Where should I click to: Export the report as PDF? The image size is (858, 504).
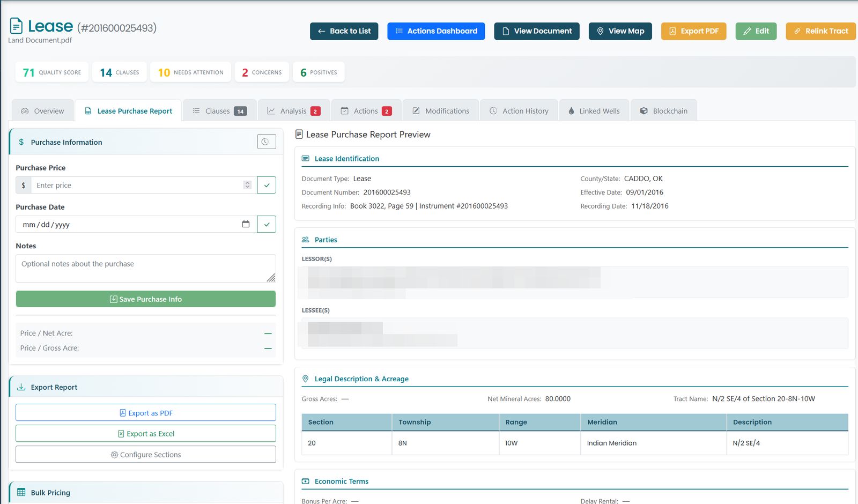tap(146, 412)
